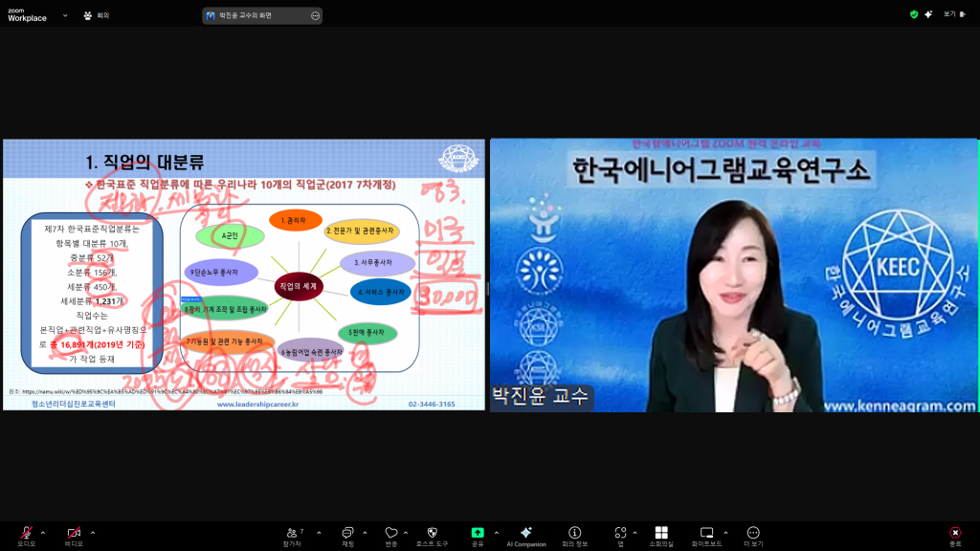Click the www.leadershipcareer.kr link on slide
This screenshot has height=551, width=980.
(257, 405)
